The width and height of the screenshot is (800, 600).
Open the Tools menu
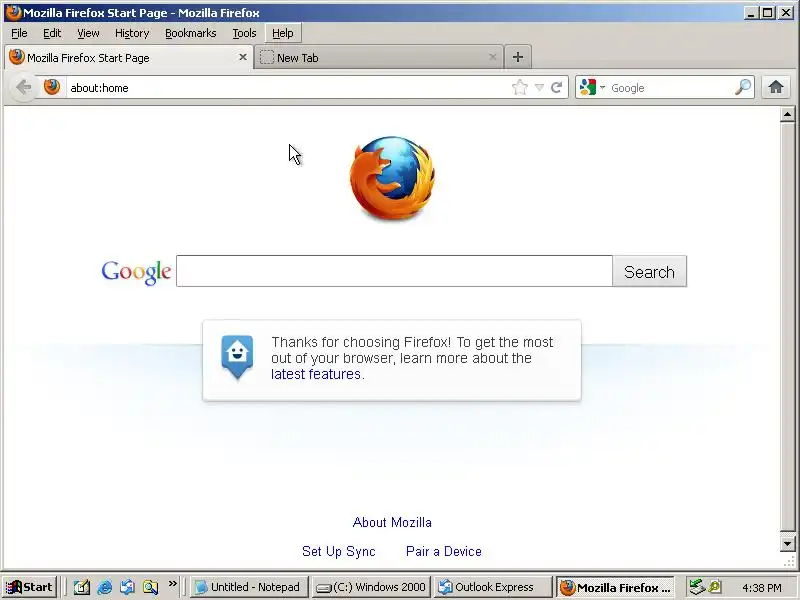click(244, 33)
